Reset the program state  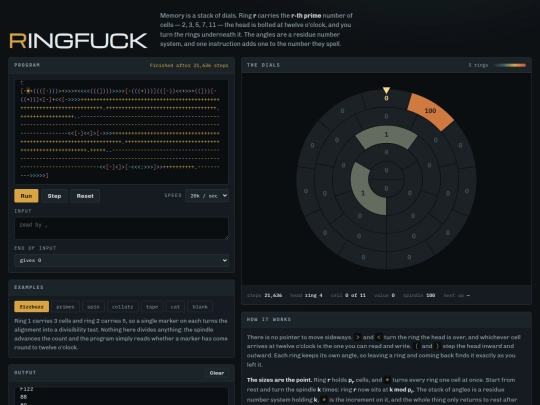pos(85,196)
